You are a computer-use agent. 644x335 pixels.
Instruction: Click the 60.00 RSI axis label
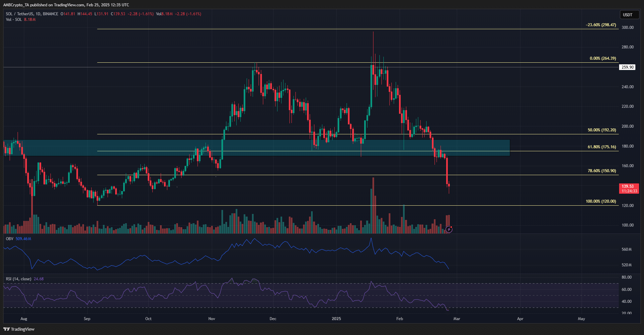click(x=626, y=290)
